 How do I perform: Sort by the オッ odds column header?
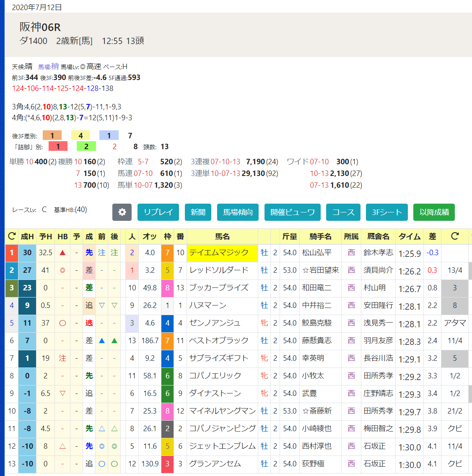tap(150, 236)
